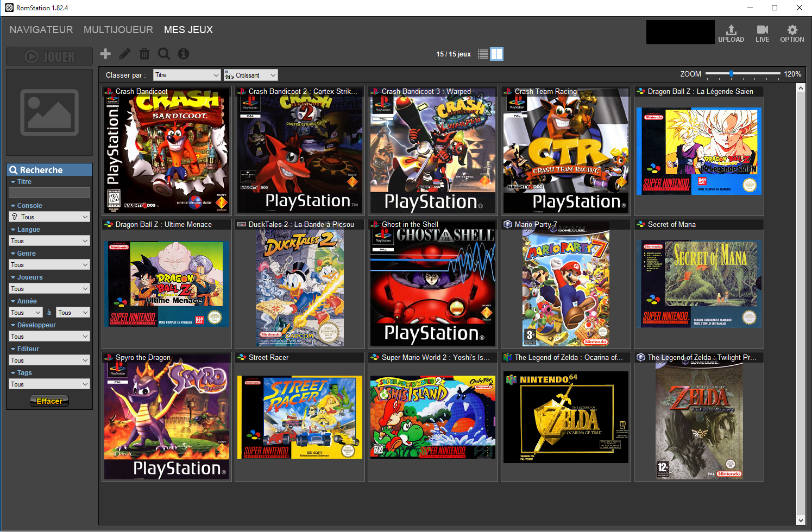Open the Classer par Titre dropdown

pyautogui.click(x=187, y=75)
